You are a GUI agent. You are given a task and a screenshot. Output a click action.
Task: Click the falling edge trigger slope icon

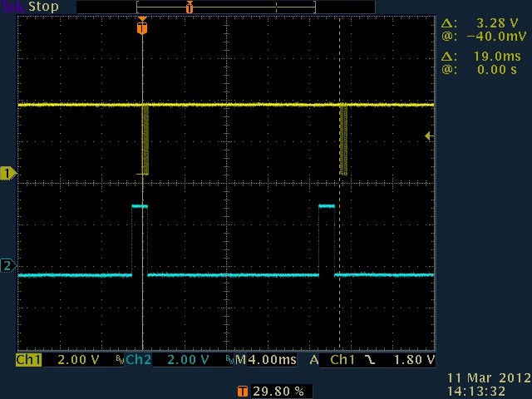[x=367, y=360]
